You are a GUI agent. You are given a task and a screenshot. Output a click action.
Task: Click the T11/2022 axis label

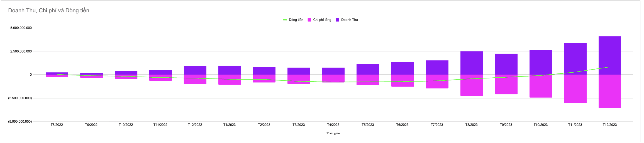point(160,125)
